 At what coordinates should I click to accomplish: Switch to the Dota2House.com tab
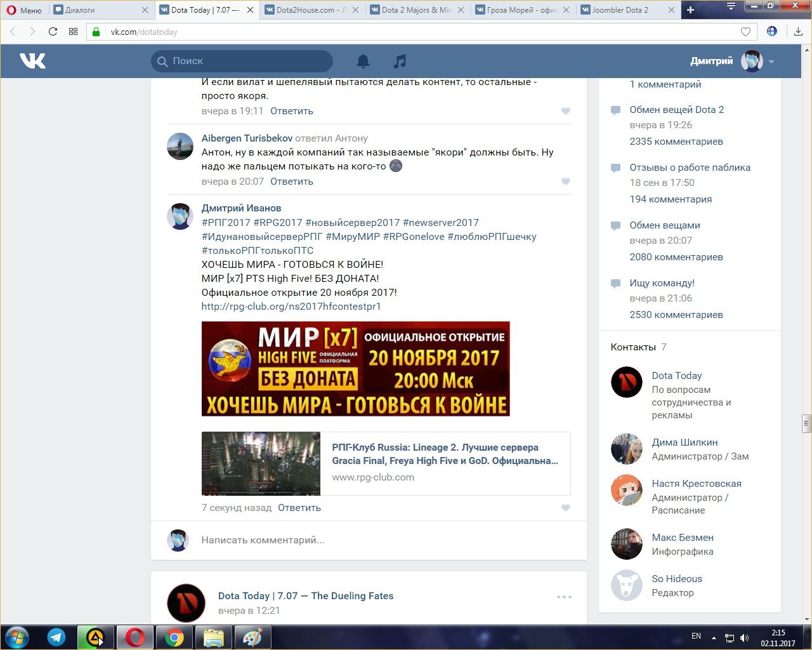coord(311,10)
